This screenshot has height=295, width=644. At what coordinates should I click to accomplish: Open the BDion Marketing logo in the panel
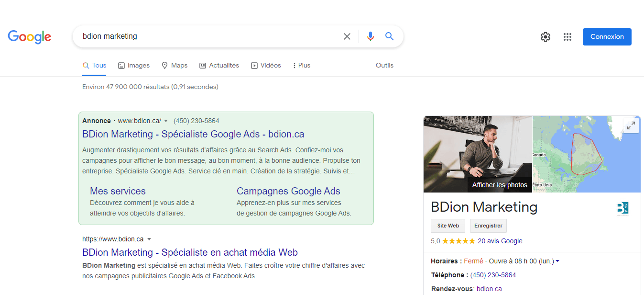(623, 208)
